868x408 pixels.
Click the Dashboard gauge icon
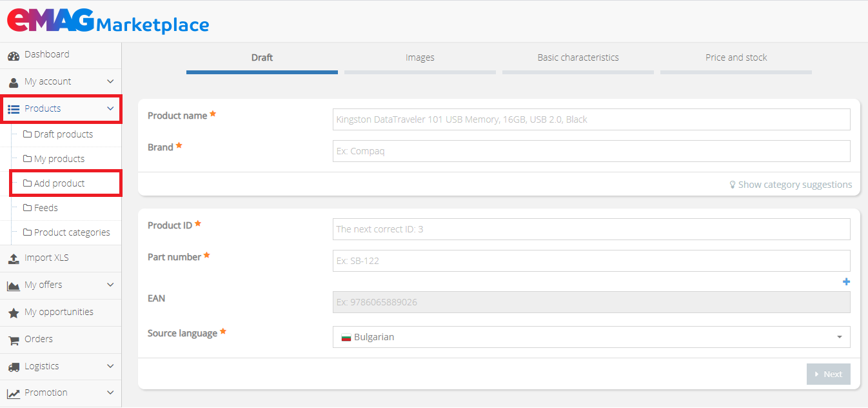[14, 56]
